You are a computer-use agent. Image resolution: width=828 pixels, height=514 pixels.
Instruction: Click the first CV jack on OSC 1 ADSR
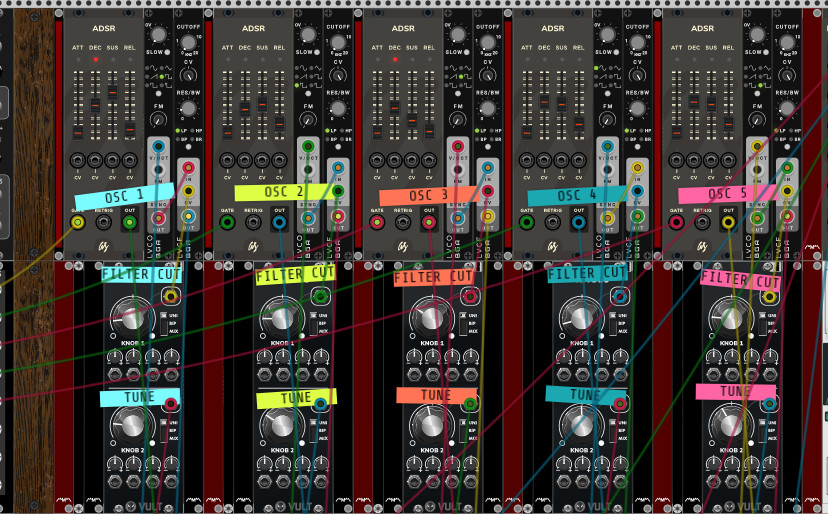(x=78, y=160)
